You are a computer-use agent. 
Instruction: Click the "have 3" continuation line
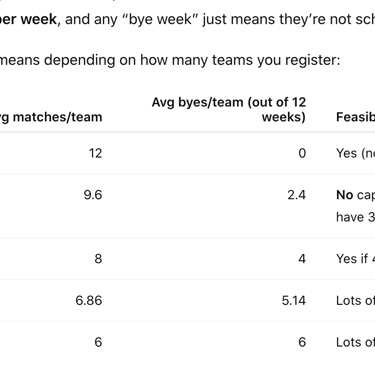(355, 217)
